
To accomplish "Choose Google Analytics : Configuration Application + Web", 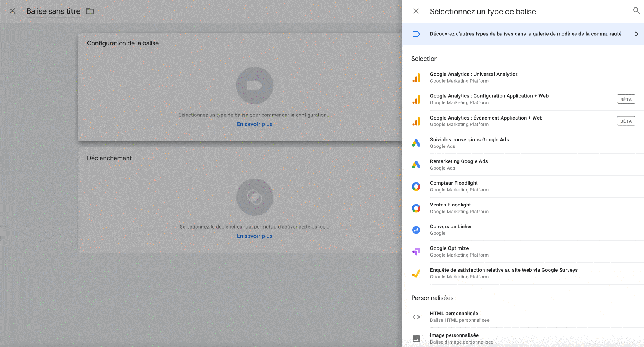I will coord(523,99).
